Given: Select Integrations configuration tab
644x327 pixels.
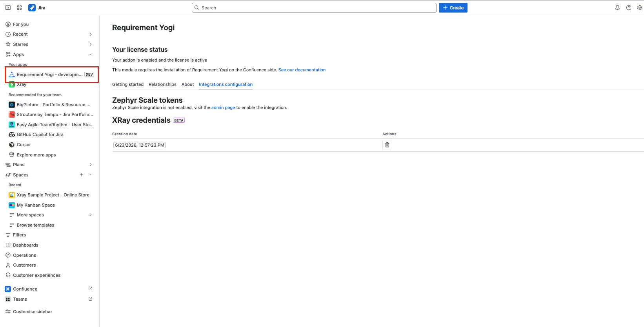Looking at the screenshot, I should tap(226, 84).
